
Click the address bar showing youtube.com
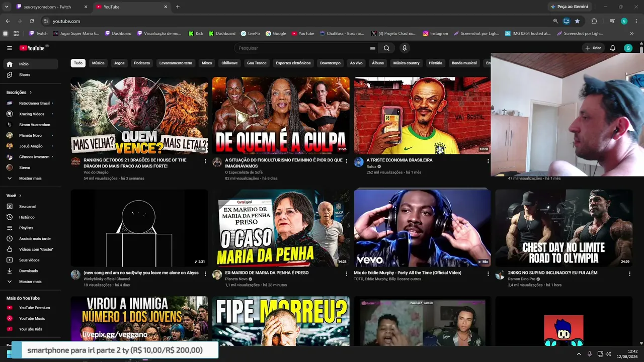click(297, 21)
